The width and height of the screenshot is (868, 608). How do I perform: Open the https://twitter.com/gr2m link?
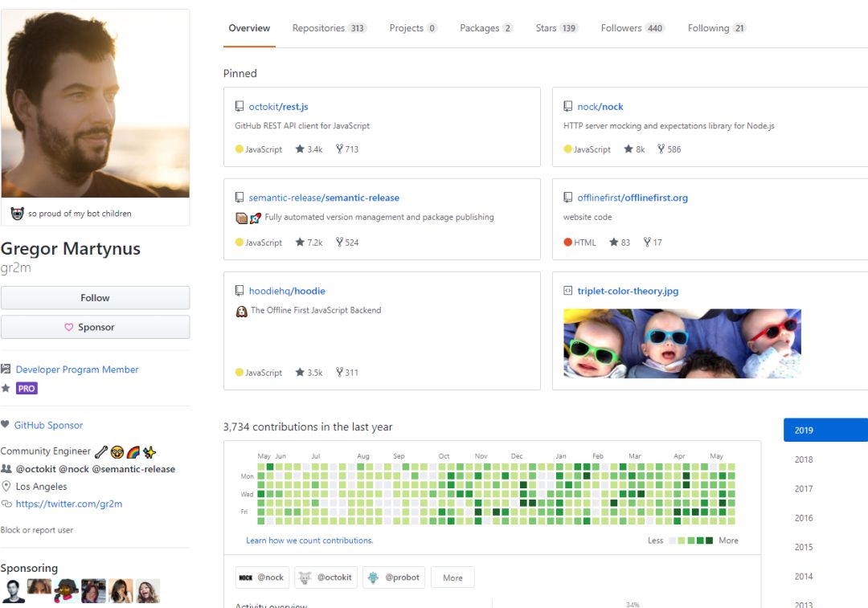tap(68, 504)
